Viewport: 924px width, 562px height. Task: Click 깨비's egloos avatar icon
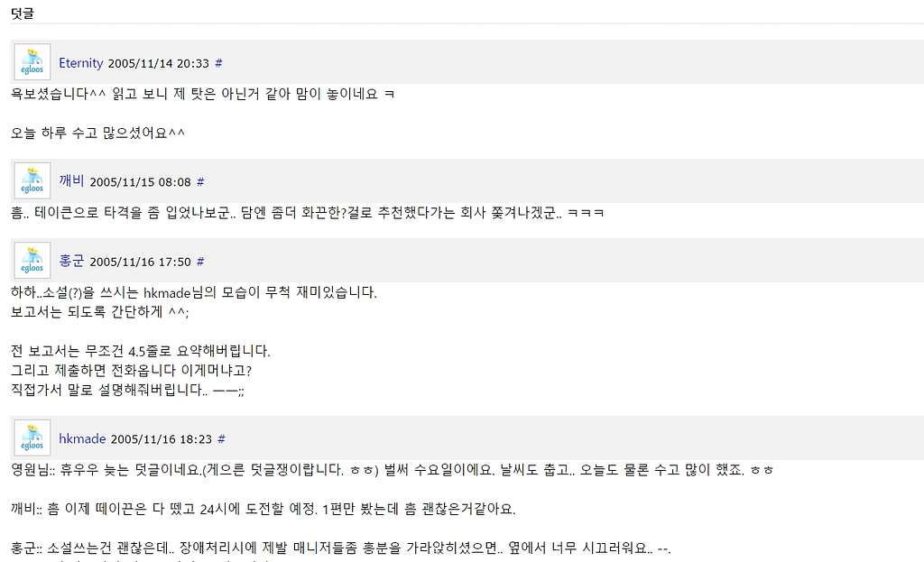(32, 180)
